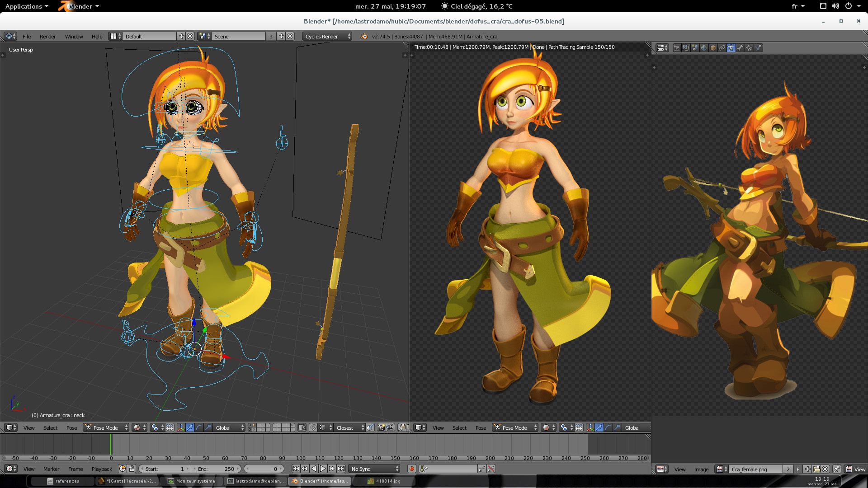Toggle snap during transform magnet icon
The image size is (868, 488).
[x=313, y=427]
